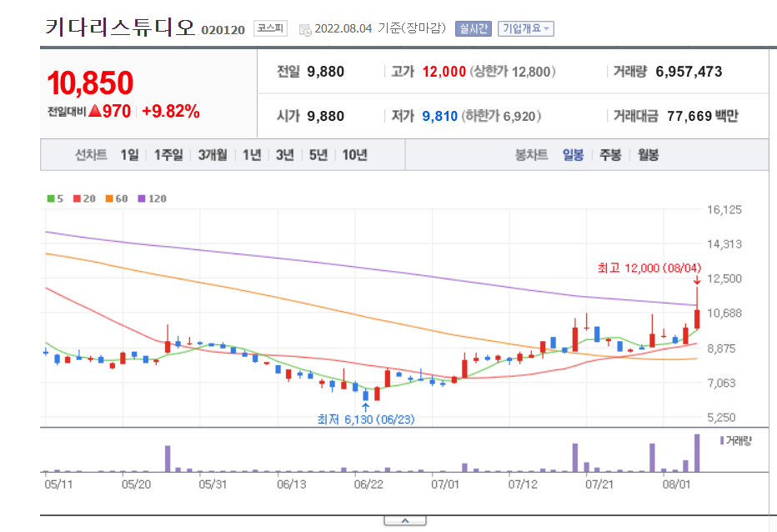Select the 3개월 line chart tab
The height and width of the screenshot is (532, 777).
point(213,155)
